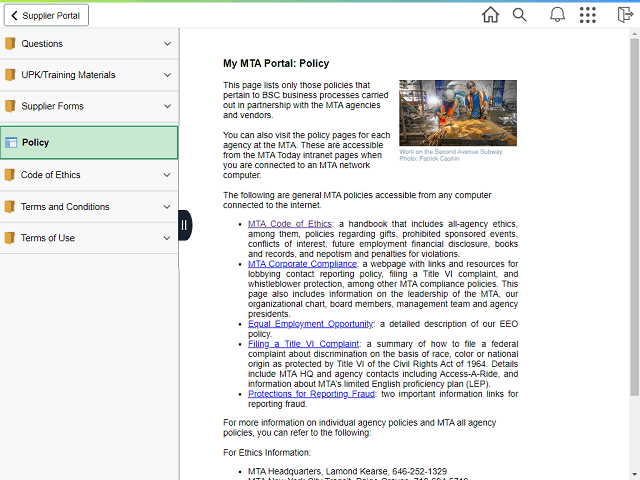The image size is (640, 480).
Task: Select the UPK/Training Materials menu item
Action: (x=89, y=75)
